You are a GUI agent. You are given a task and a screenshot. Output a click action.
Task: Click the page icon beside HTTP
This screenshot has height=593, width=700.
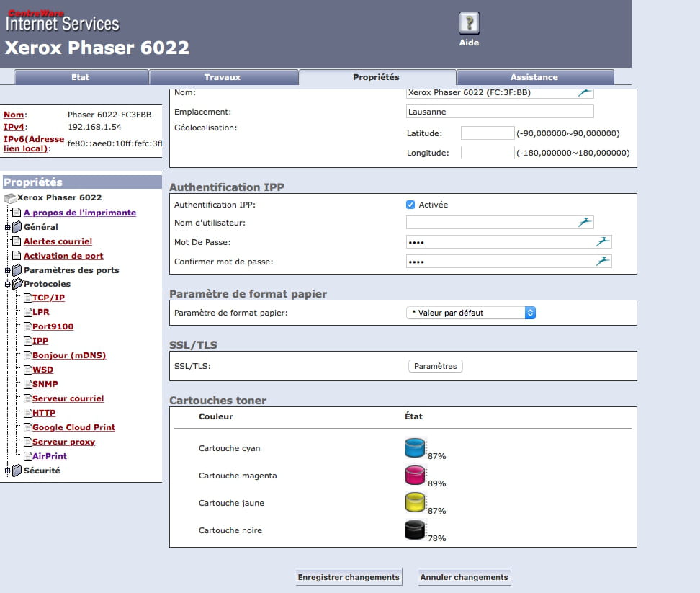pyautogui.click(x=27, y=413)
